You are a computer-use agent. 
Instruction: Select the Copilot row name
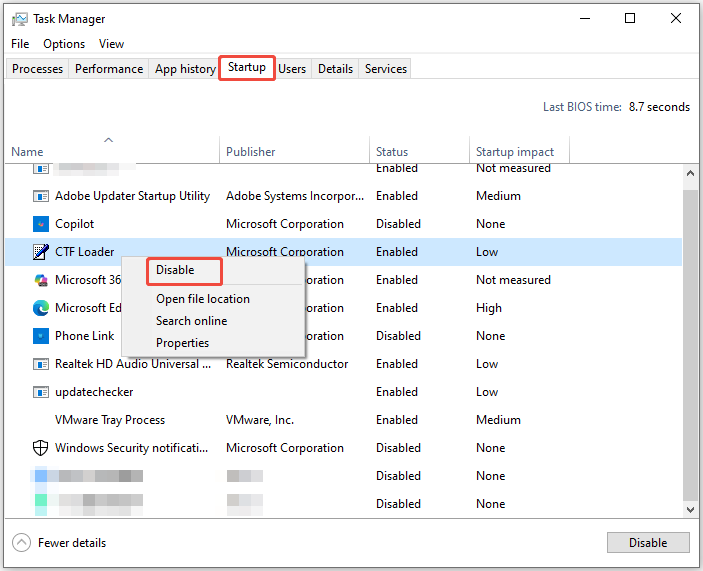point(74,224)
